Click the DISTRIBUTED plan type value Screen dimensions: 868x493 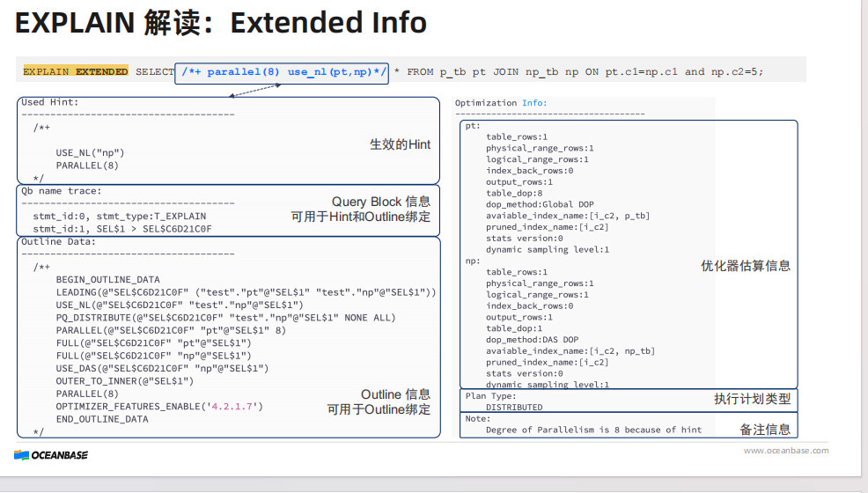click(514, 408)
